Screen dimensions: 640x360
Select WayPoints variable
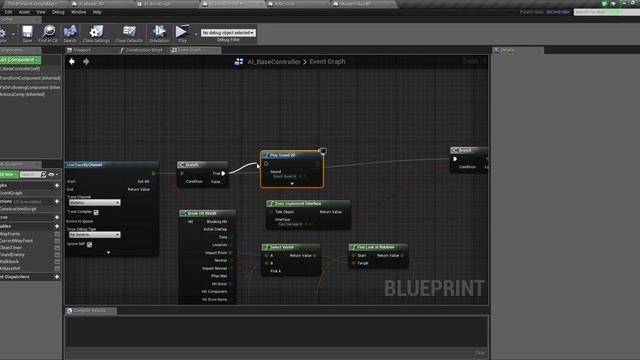click(10, 234)
